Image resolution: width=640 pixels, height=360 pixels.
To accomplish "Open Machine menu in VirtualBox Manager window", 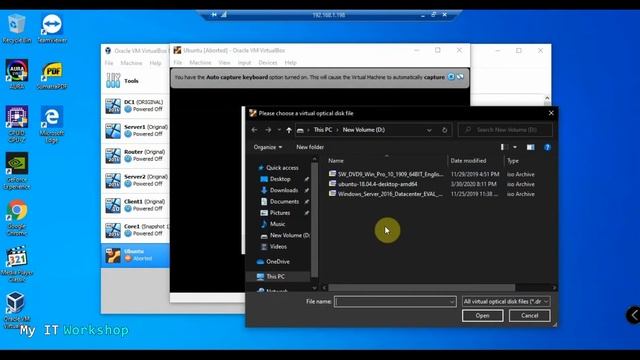I will [x=131, y=63].
